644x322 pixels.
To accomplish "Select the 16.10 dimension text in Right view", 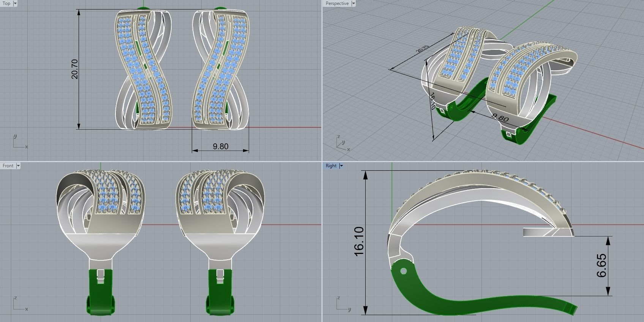I will point(359,241).
